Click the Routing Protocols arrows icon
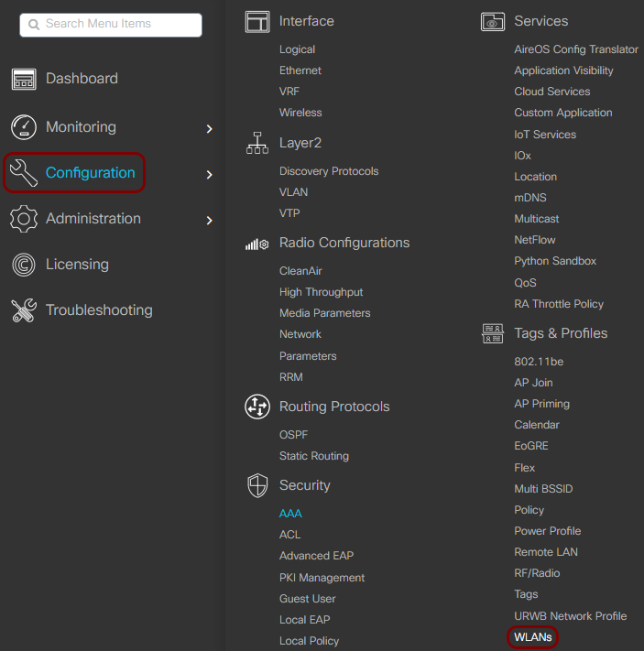Image resolution: width=644 pixels, height=651 pixels. 257,407
